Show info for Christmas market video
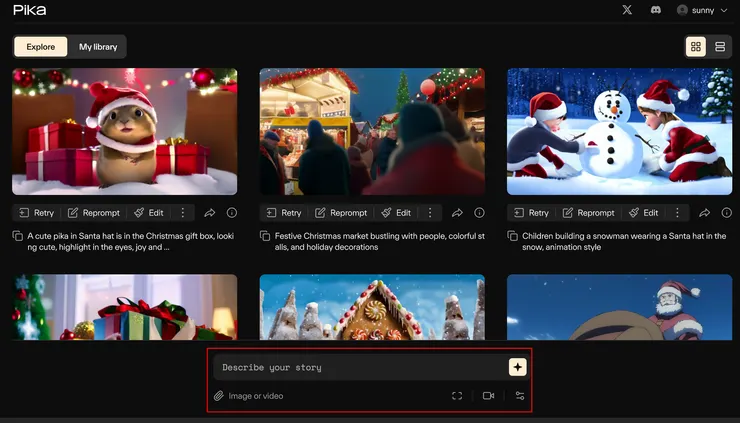The width and height of the screenshot is (740, 423). [479, 213]
